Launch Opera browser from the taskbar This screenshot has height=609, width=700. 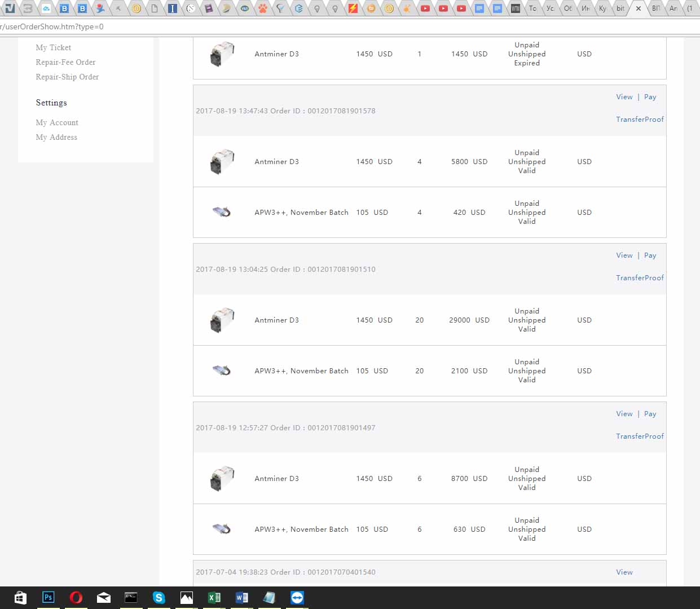click(76, 597)
